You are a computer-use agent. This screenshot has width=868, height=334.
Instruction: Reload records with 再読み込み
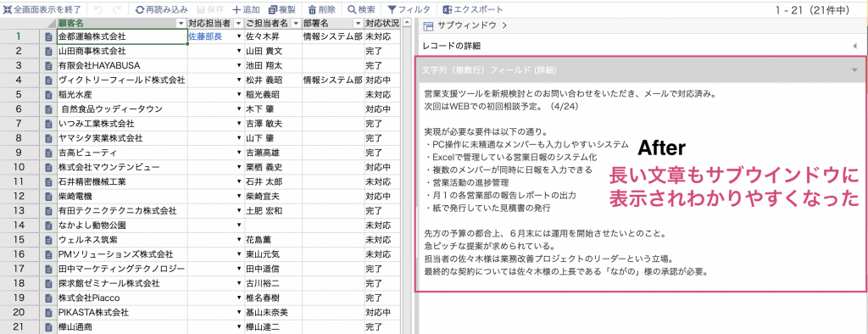point(161,9)
